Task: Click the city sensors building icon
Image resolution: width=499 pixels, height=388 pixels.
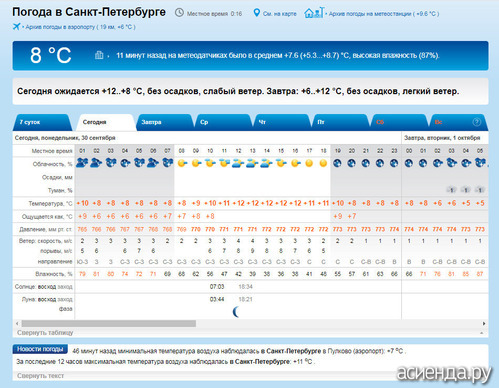Action: [99, 55]
